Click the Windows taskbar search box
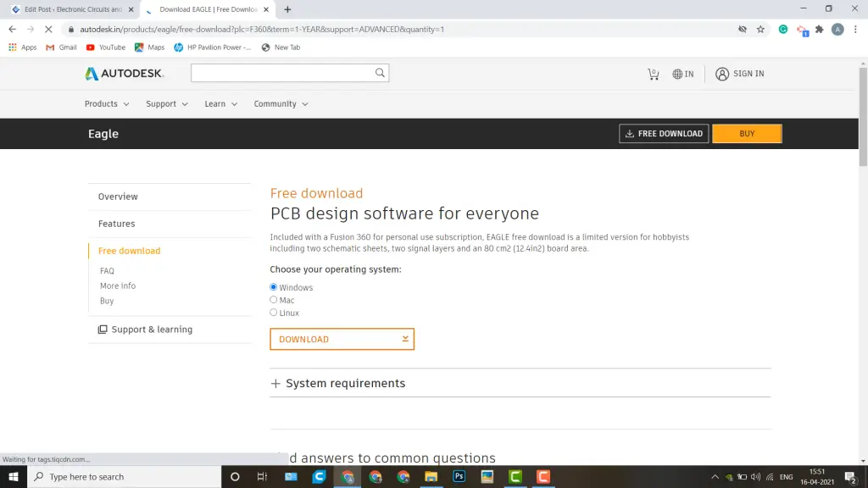 124,476
